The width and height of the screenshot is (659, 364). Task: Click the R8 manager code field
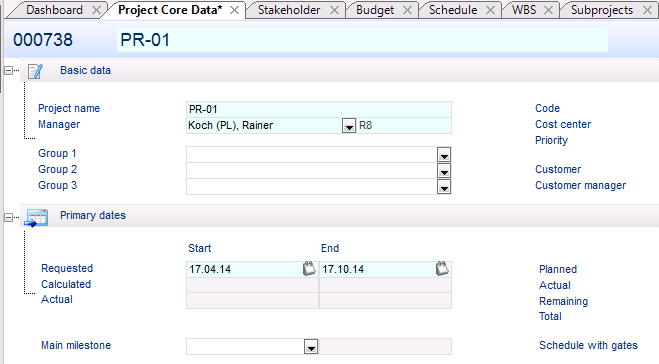pyautogui.click(x=404, y=125)
